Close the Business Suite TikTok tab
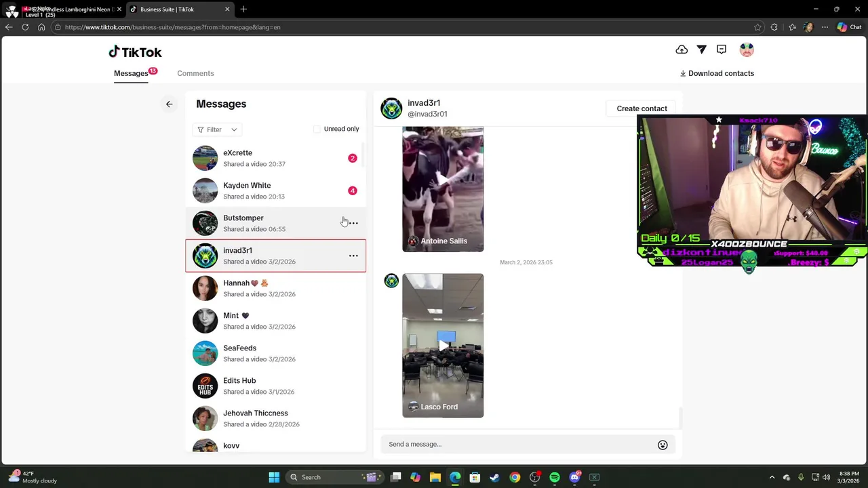The height and width of the screenshot is (488, 868). pyautogui.click(x=227, y=9)
